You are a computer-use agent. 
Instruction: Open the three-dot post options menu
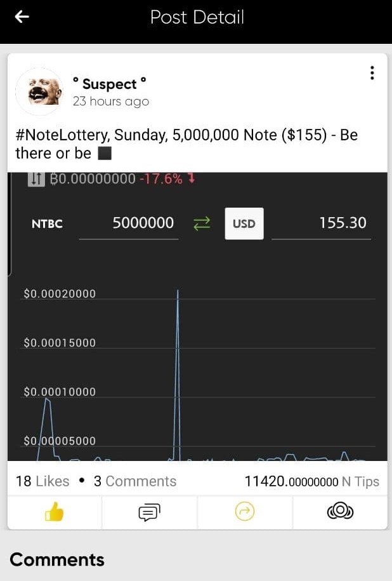point(372,73)
